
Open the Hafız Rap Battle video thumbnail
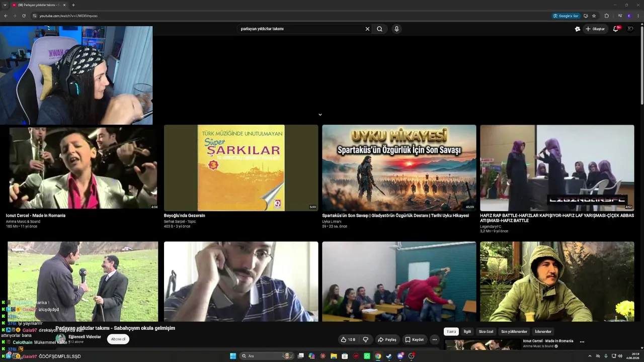(x=557, y=168)
